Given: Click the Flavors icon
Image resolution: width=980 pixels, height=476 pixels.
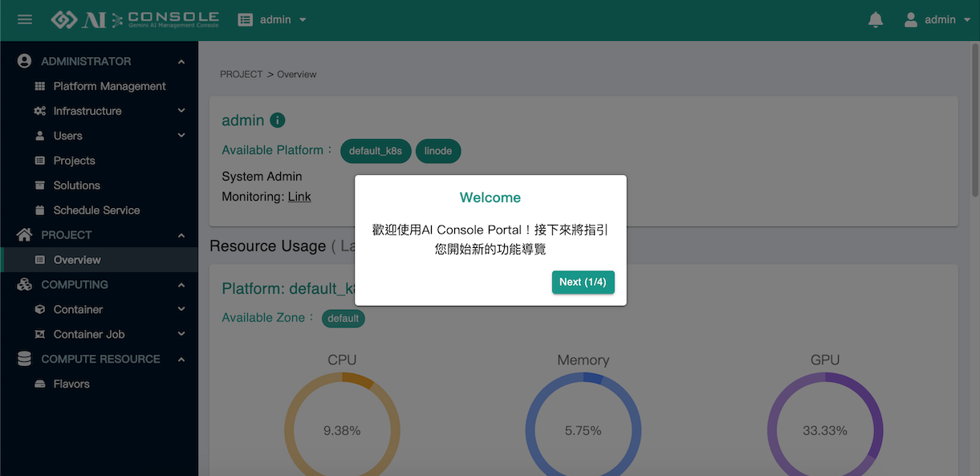Looking at the screenshot, I should [40, 384].
